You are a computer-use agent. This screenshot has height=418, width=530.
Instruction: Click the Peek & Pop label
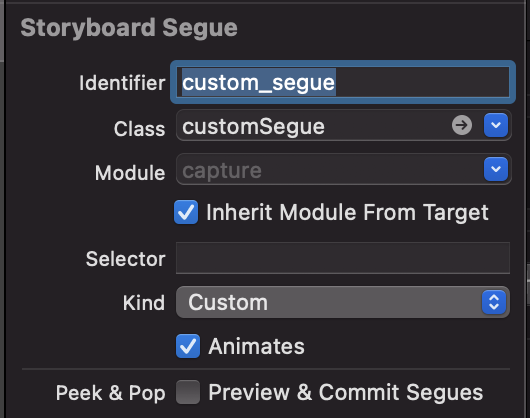tap(111, 393)
